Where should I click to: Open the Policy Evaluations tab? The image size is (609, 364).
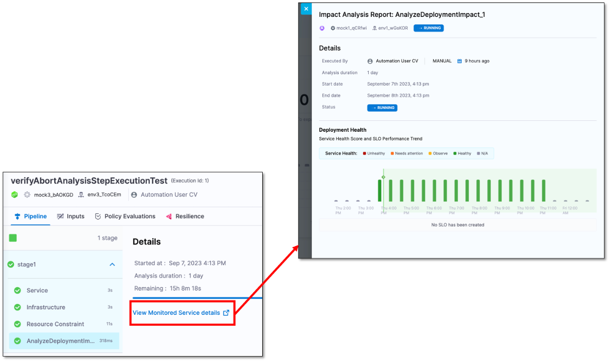(x=125, y=216)
